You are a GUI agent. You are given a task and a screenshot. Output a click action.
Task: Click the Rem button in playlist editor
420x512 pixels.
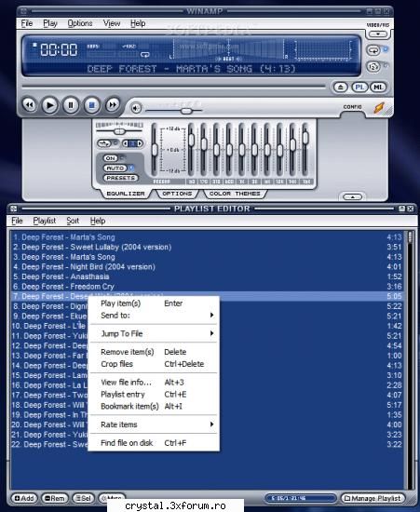tap(55, 498)
